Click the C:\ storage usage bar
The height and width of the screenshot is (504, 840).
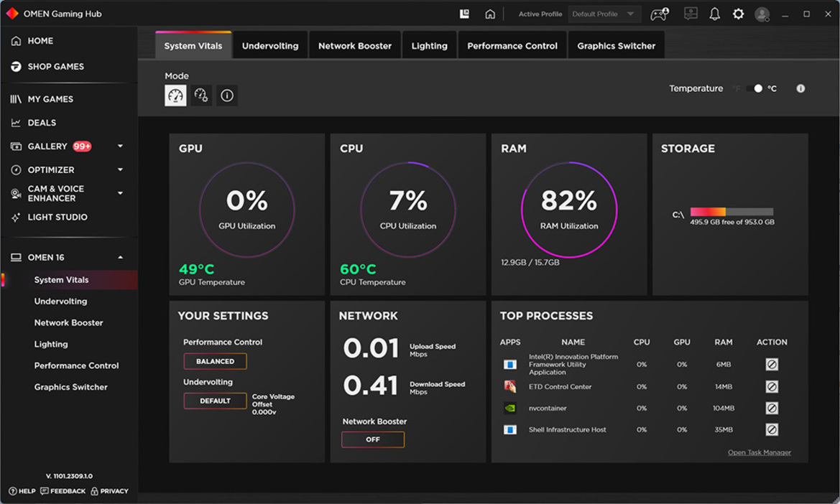point(731,211)
